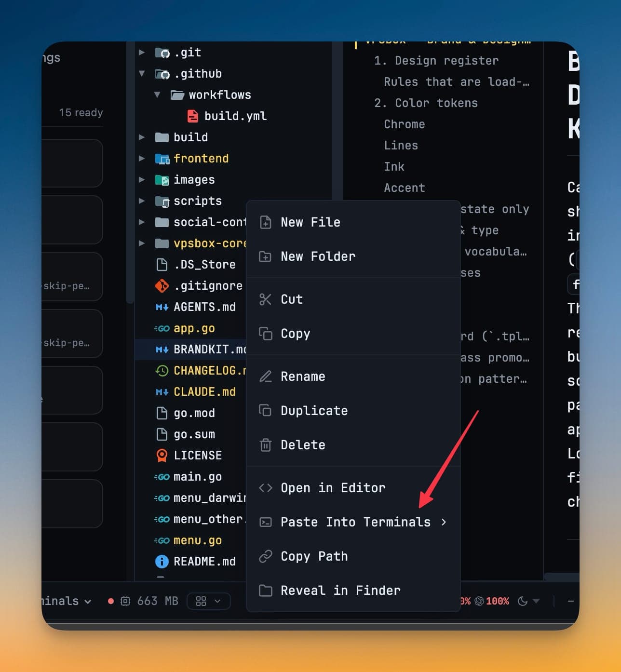Image resolution: width=621 pixels, height=672 pixels.
Task: Open Paste Into Terminals submenu
Action: [x=353, y=522]
